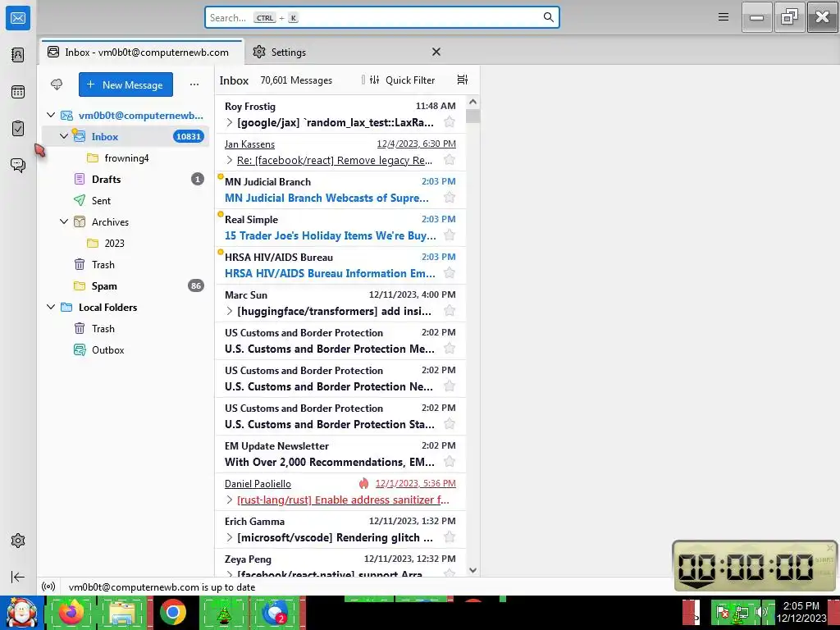Toggle the Quick Filter bar
Screen dimensions: 840x630
(402, 80)
